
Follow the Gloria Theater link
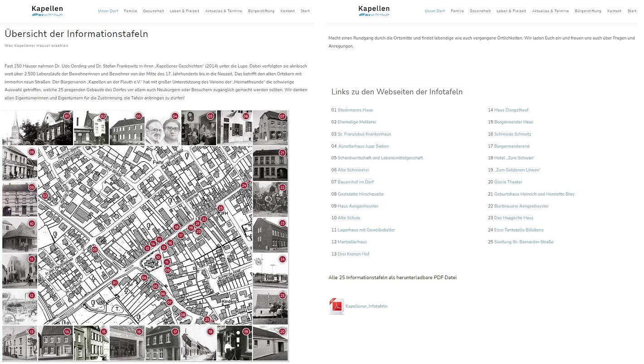point(508,182)
